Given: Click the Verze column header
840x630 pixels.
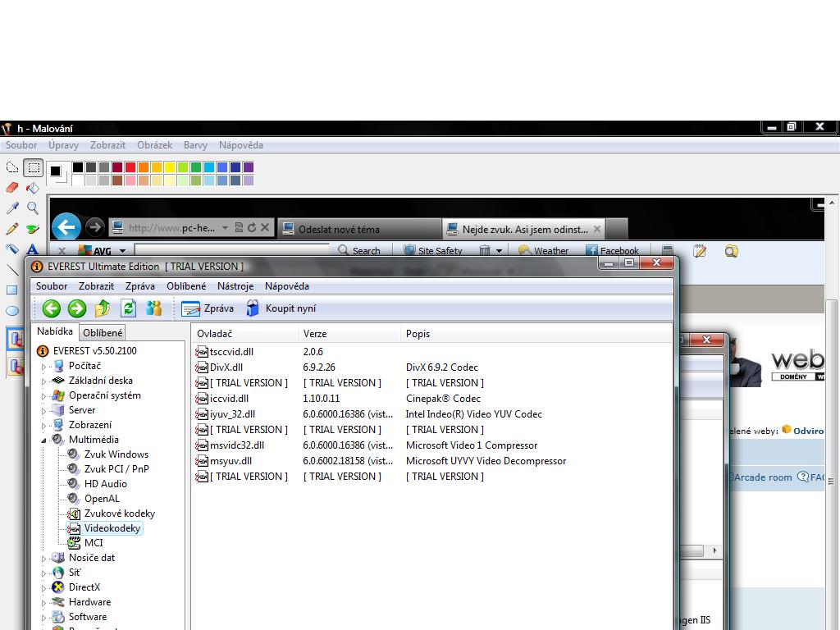Looking at the screenshot, I should point(349,334).
